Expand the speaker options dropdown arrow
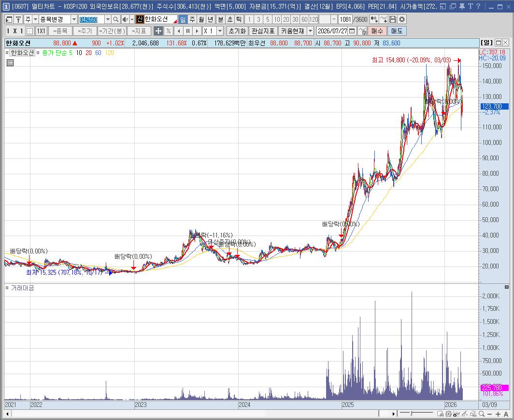The width and height of the screenshot is (514, 420). [x=132, y=20]
